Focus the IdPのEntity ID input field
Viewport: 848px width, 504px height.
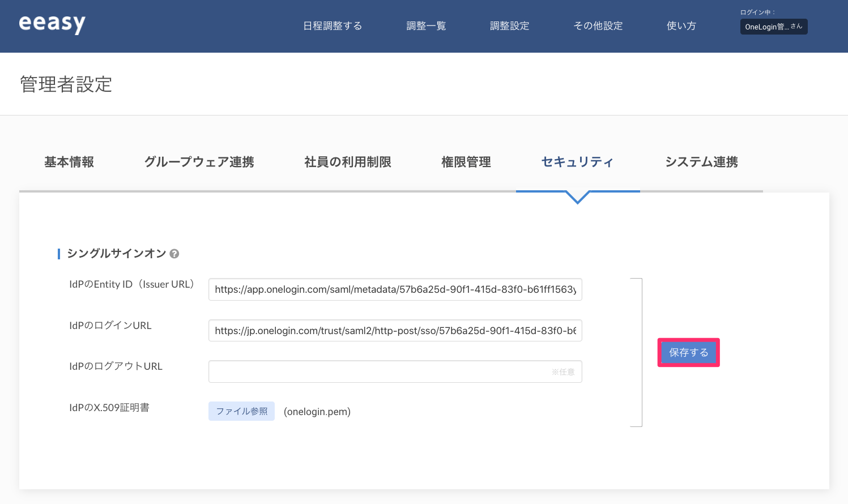click(395, 289)
